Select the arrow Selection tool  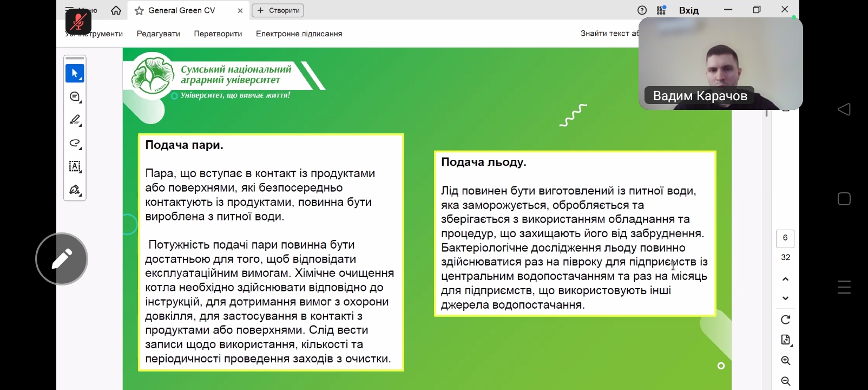coord(75,73)
